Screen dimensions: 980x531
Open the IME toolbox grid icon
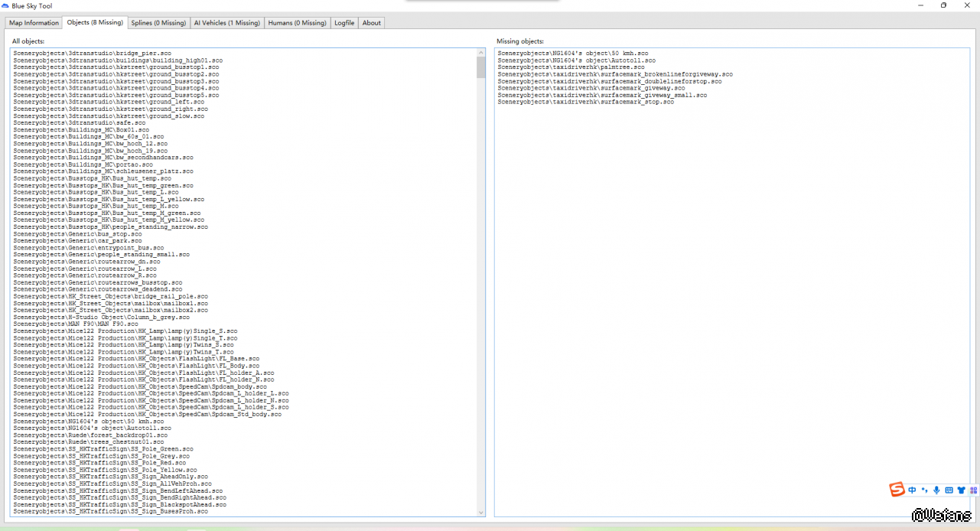pos(973,490)
